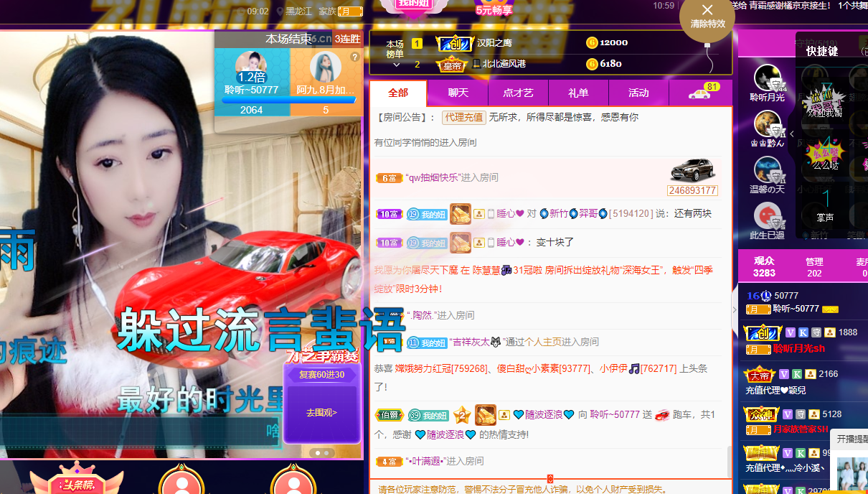The width and height of the screenshot is (868, 494).
Task: Send the 欢迎我哥 shortcut sticker
Action: [x=825, y=101]
